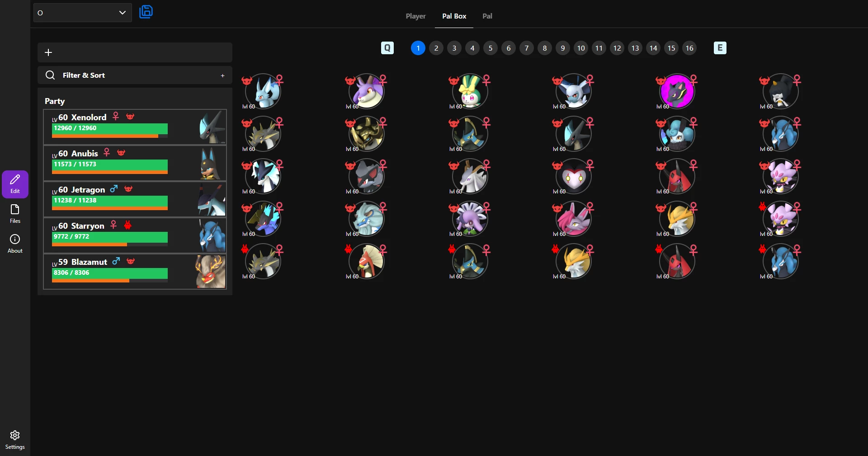
Task: Go to Pal Box page 2
Action: tap(436, 48)
